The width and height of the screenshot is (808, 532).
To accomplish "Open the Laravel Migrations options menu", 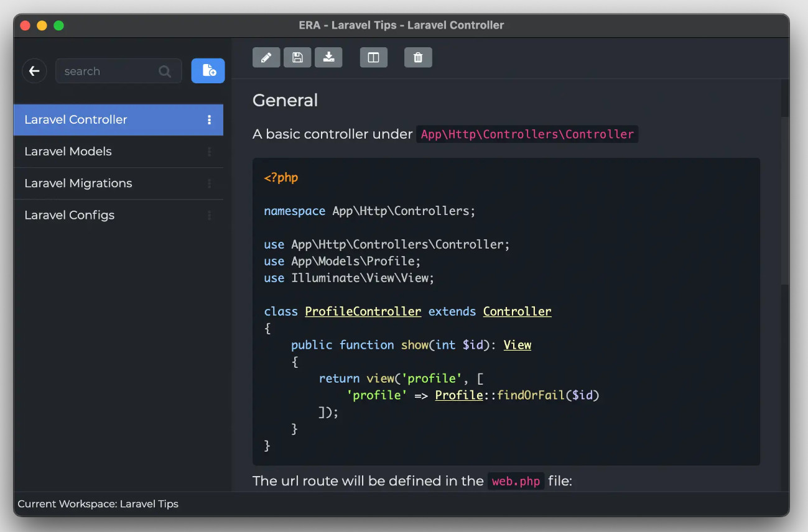I will 209,183.
